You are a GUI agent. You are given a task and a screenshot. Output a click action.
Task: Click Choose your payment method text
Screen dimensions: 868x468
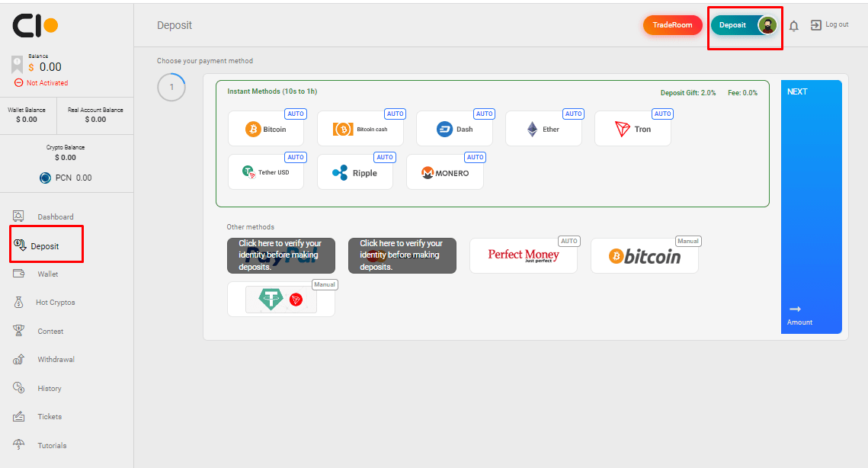pyautogui.click(x=205, y=61)
